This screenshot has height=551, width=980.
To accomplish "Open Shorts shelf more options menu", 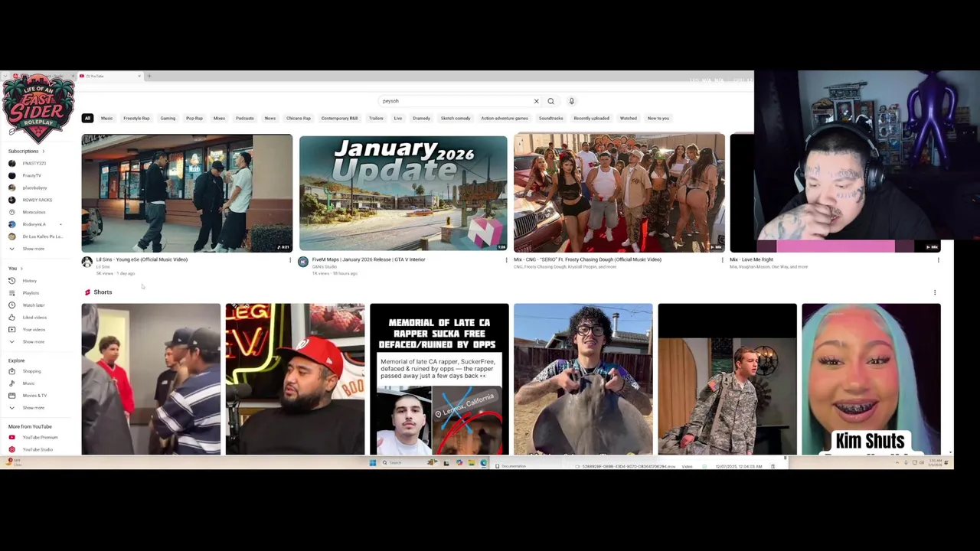I will pyautogui.click(x=935, y=292).
